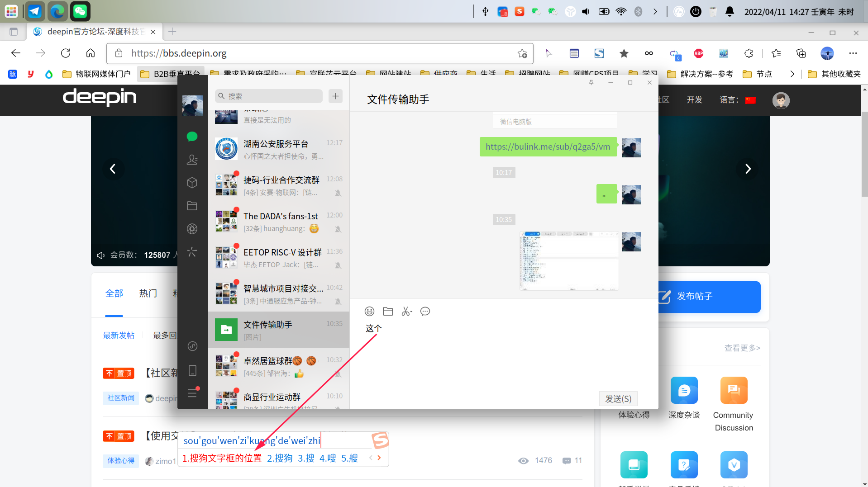This screenshot has width=868, height=487.
Task: Open chat history bubble icon
Action: 425,311
